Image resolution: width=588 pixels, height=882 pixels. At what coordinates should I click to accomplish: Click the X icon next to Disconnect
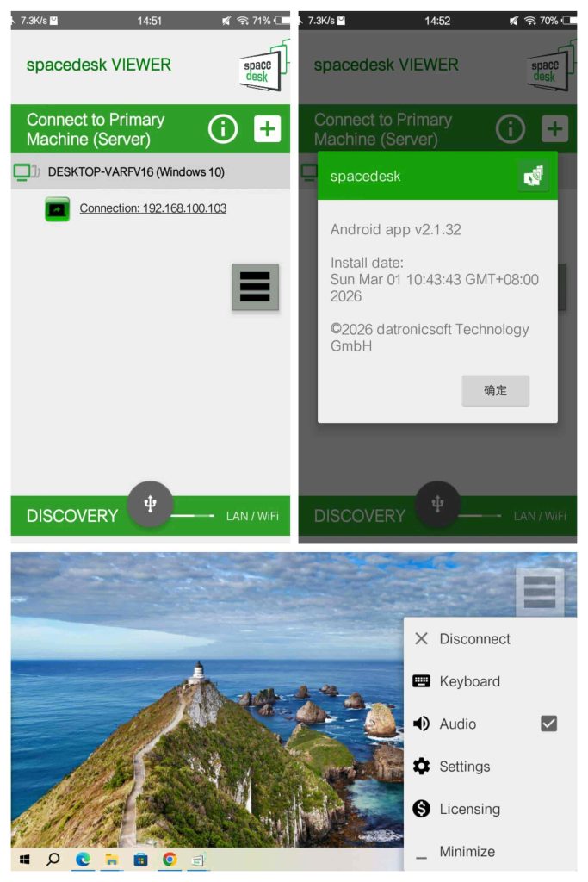tap(421, 638)
